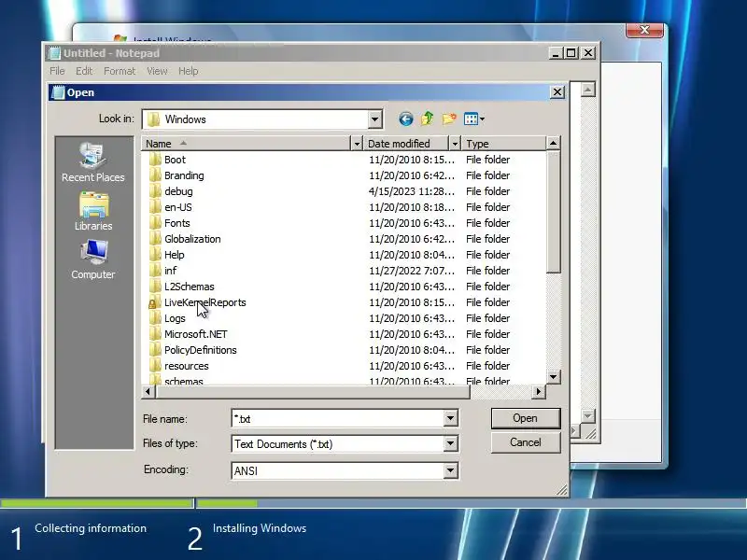The height and width of the screenshot is (560, 747).
Task: Click the schemas folder name
Action: (184, 381)
